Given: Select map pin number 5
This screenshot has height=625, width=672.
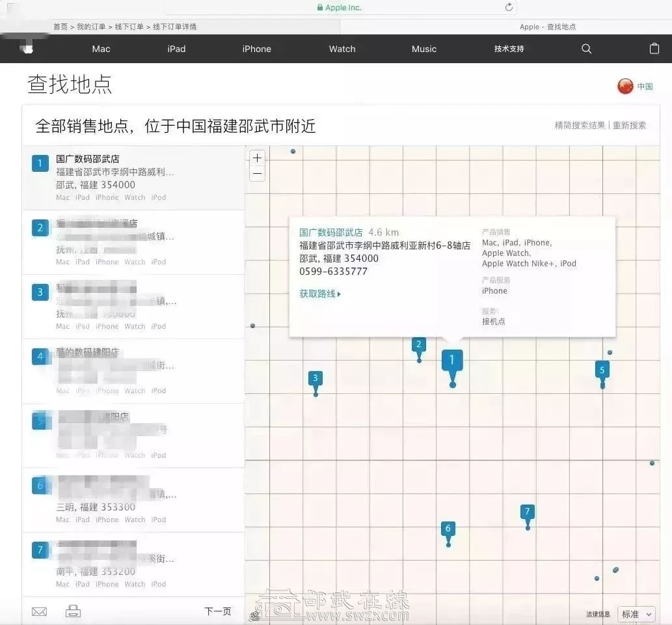Looking at the screenshot, I should pyautogui.click(x=602, y=370).
